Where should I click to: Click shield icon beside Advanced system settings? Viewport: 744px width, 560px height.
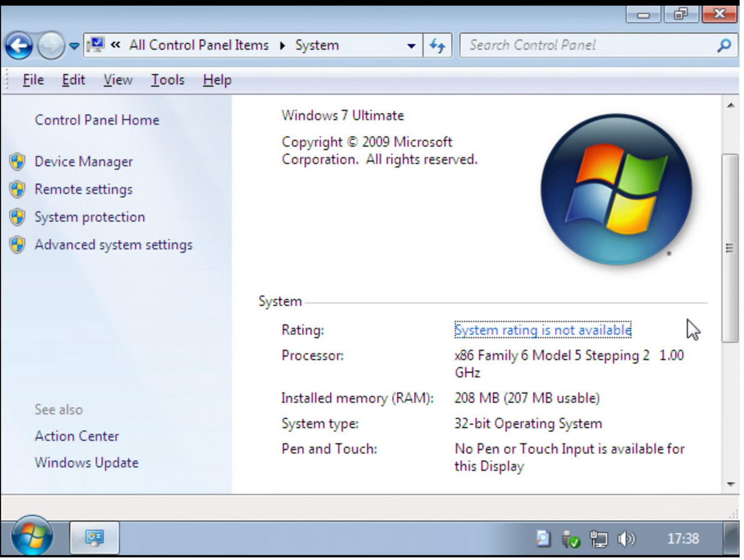tap(18, 244)
